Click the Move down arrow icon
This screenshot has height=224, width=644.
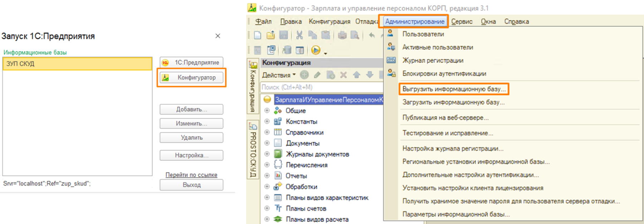[370, 75]
